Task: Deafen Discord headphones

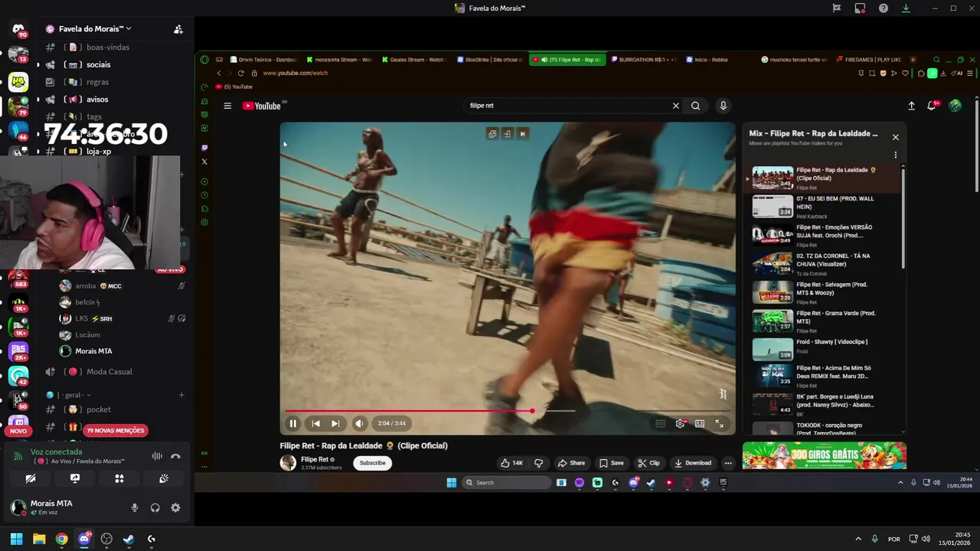Action: [x=155, y=507]
